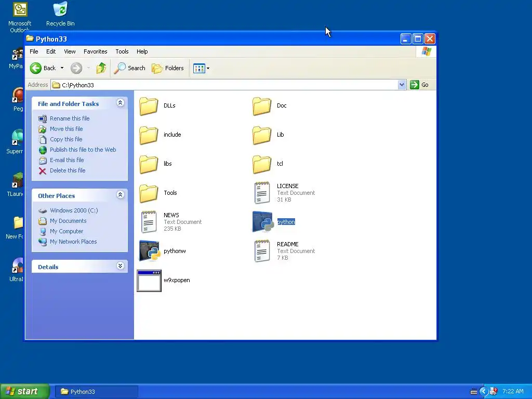Select the w9xpopen application icon

149,281
